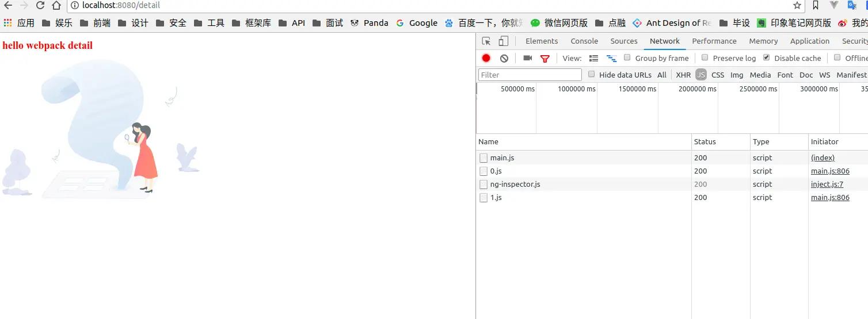The height and width of the screenshot is (319, 868).
Task: Uncheck the Disable cache checkbox
Action: (766, 57)
